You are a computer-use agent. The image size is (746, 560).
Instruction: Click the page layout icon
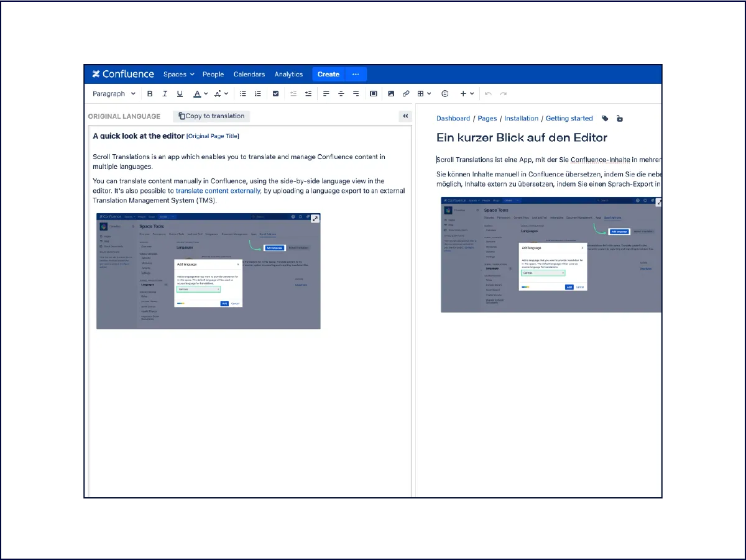[374, 94]
